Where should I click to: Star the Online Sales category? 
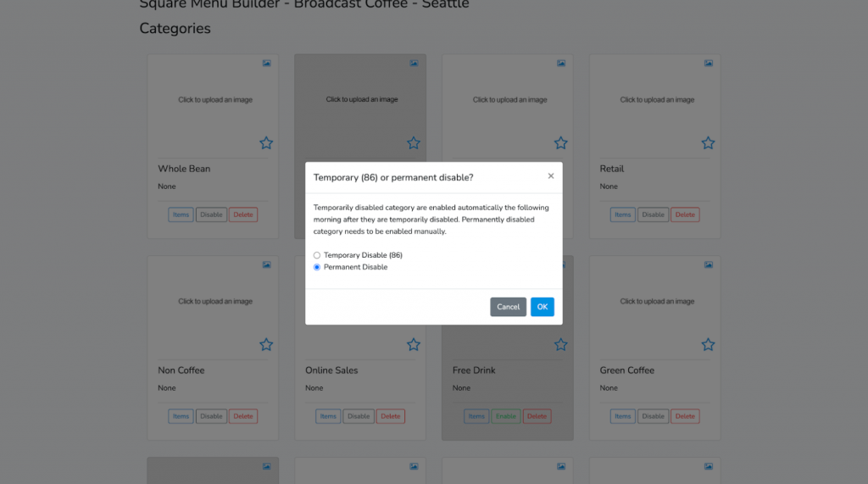click(414, 344)
